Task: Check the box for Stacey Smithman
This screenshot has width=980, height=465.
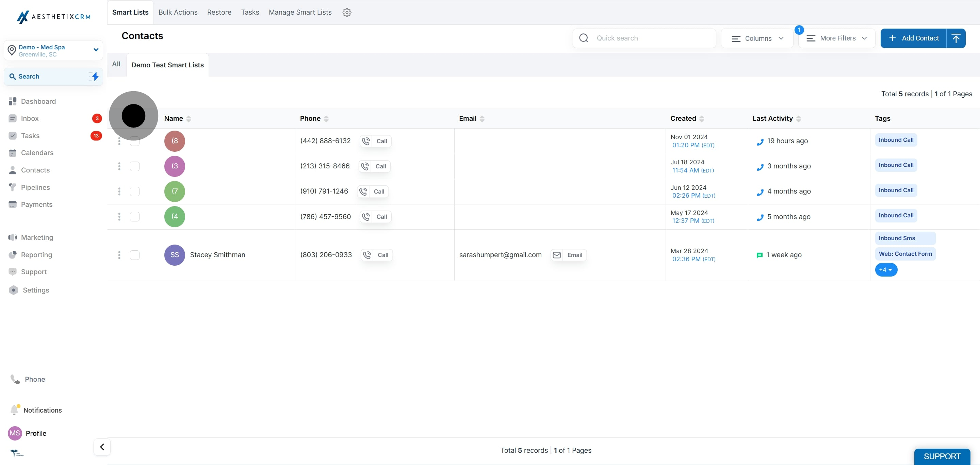Action: pyautogui.click(x=135, y=255)
